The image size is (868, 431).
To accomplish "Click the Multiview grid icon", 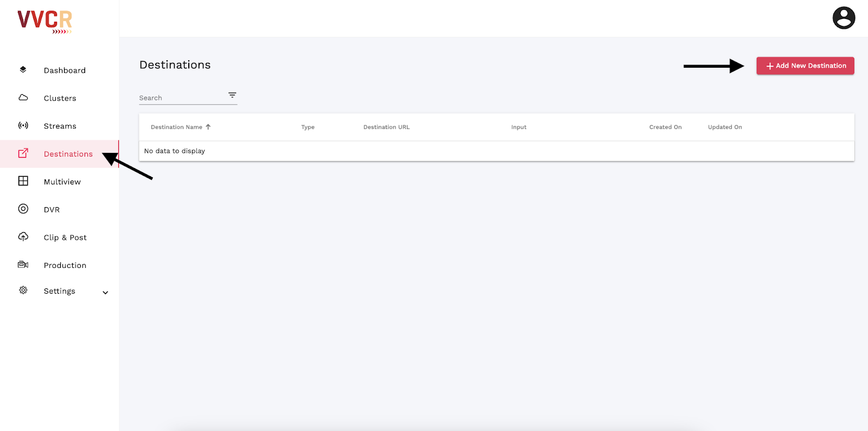I will click(x=23, y=181).
